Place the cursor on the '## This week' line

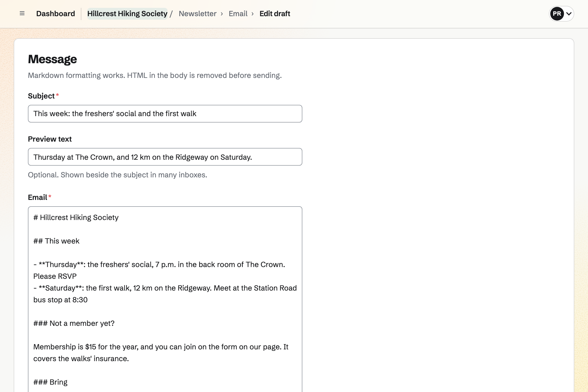[57, 241]
